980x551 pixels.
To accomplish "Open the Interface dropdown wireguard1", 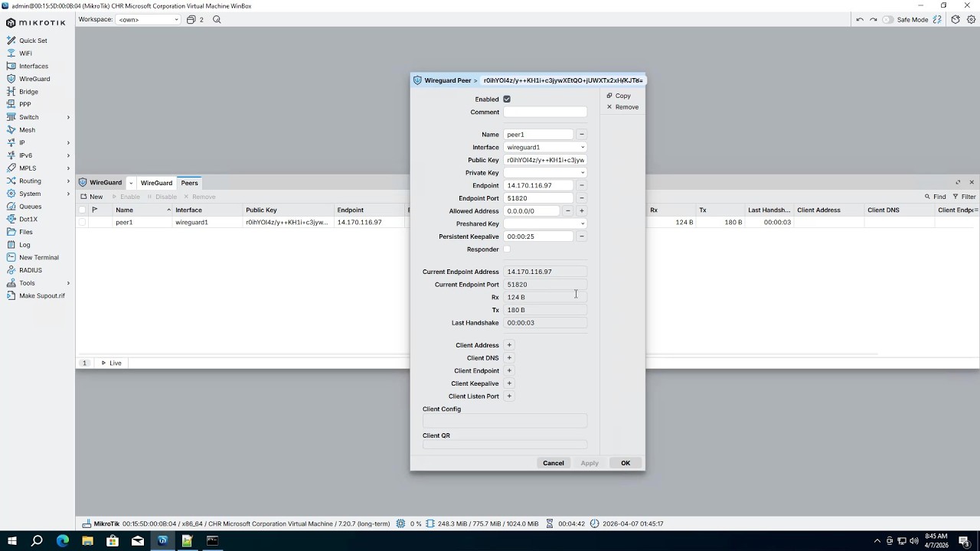I will (545, 147).
